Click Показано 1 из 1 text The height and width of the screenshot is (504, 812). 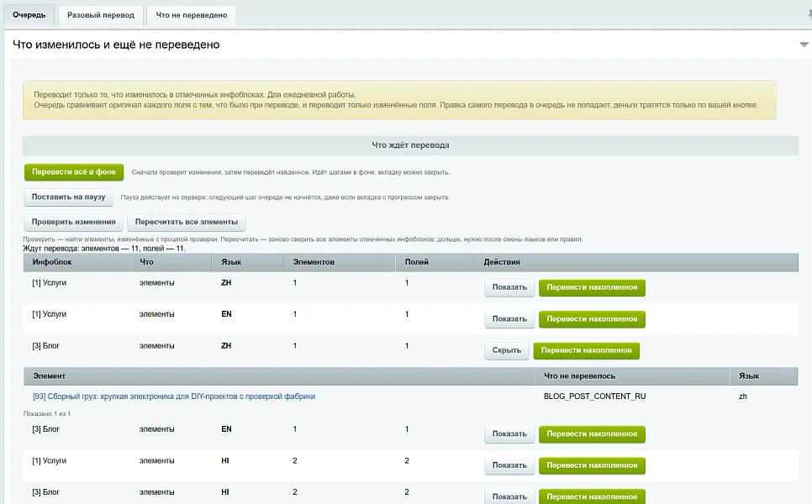pos(47,414)
